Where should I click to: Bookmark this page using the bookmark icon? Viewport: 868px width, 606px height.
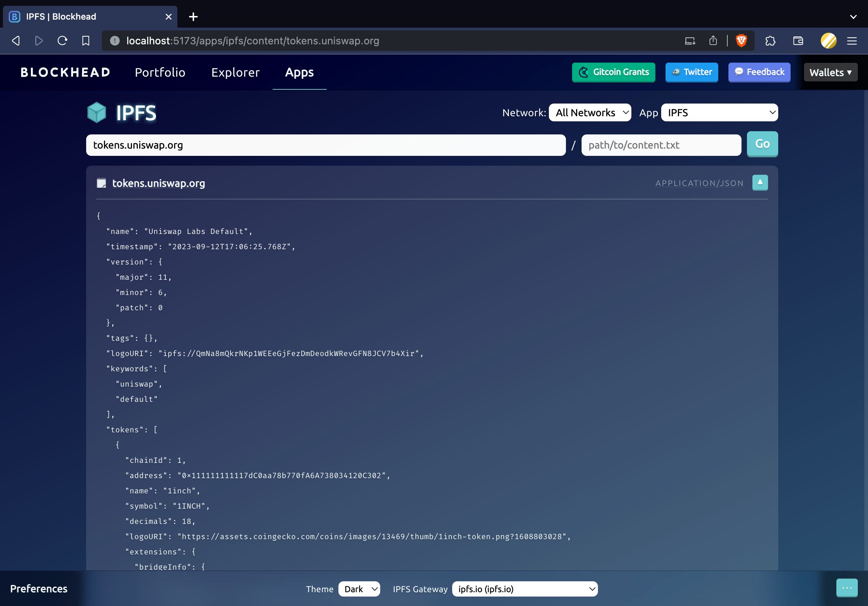pos(86,41)
